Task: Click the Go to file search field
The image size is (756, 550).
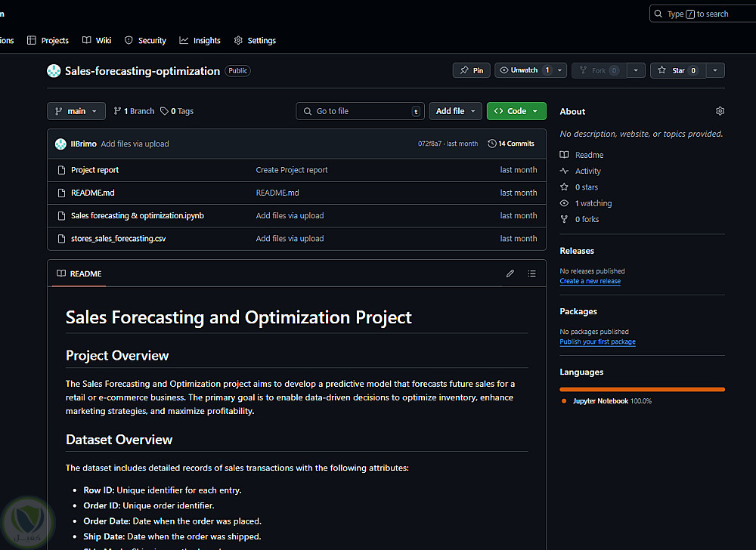Action: point(360,111)
